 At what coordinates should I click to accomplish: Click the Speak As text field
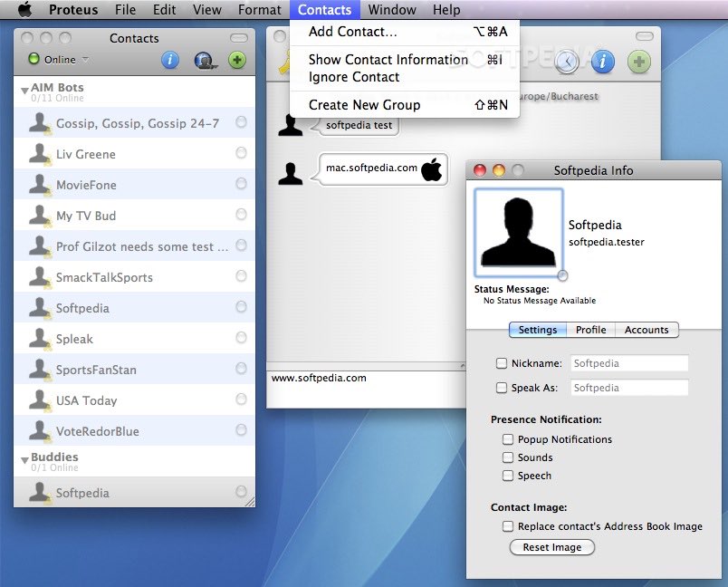(629, 388)
